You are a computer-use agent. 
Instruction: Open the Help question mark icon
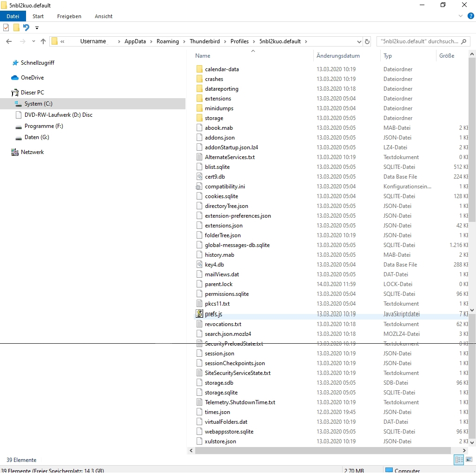[x=471, y=16]
